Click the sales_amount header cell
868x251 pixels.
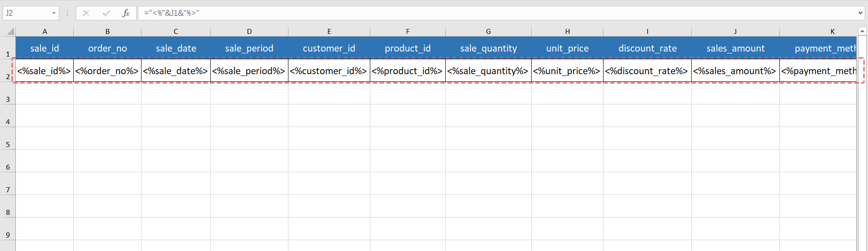pyautogui.click(x=736, y=48)
